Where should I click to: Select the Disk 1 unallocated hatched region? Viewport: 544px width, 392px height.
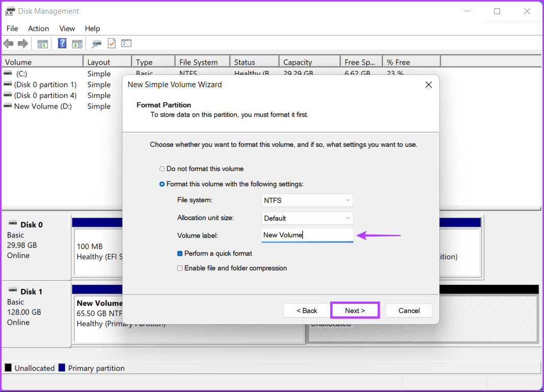click(488, 319)
